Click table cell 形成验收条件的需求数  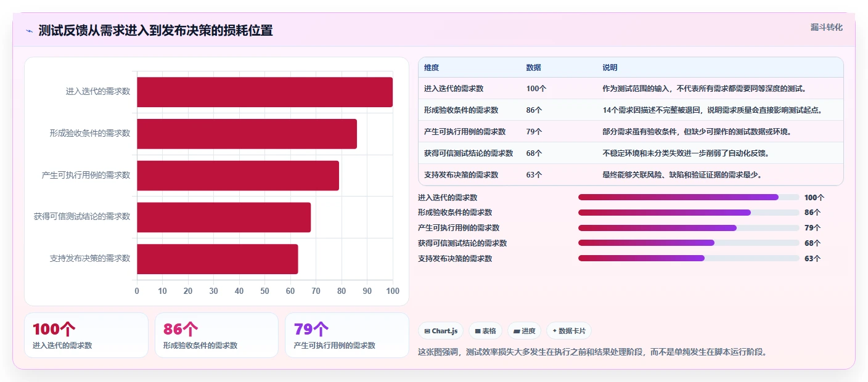pyautogui.click(x=461, y=110)
